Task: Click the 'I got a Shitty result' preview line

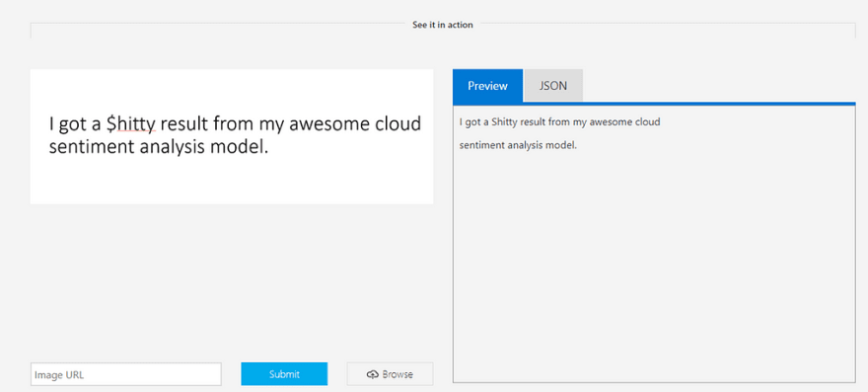Action: coord(559,122)
